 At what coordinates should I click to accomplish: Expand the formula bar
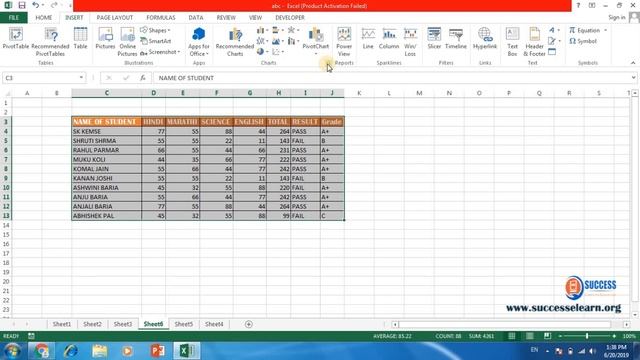633,78
